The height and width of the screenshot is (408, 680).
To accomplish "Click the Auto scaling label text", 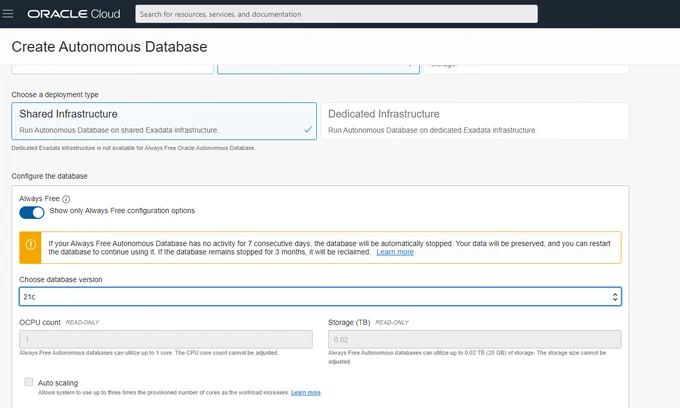I will pos(58,383).
